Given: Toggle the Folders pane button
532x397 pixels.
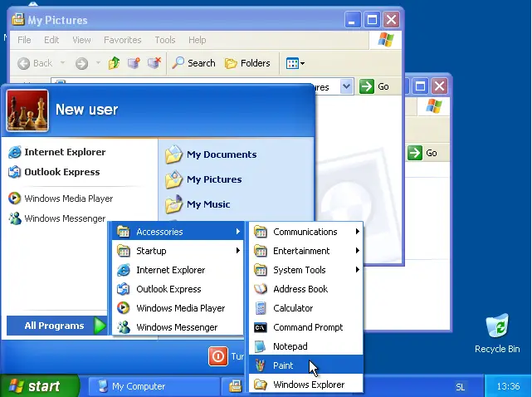Looking at the screenshot, I should point(247,63).
